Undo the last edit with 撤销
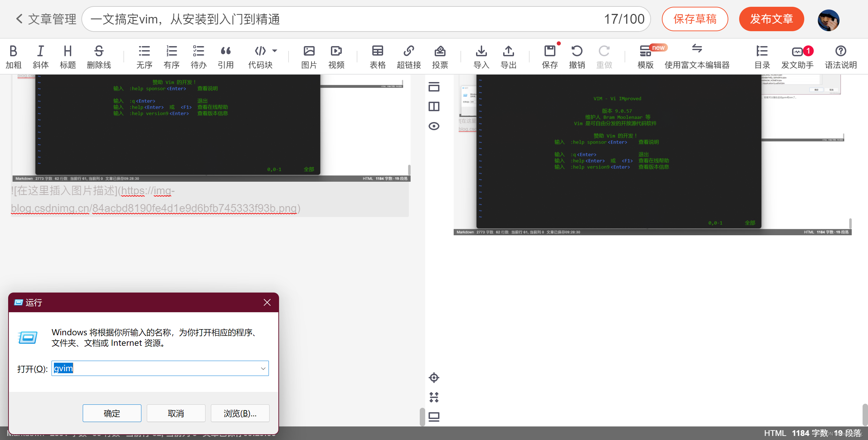 (x=577, y=56)
